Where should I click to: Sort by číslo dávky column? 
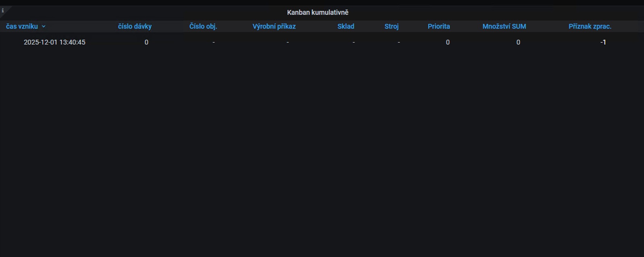[x=135, y=27]
